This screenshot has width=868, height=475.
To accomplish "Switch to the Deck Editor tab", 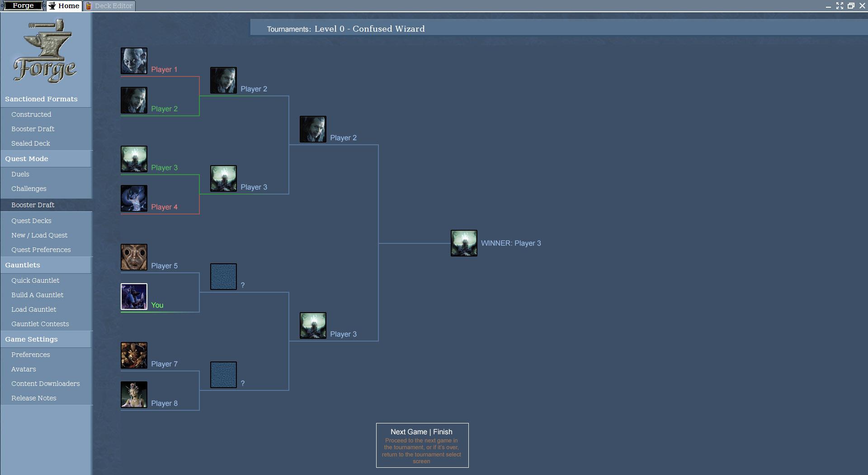I will [x=109, y=6].
